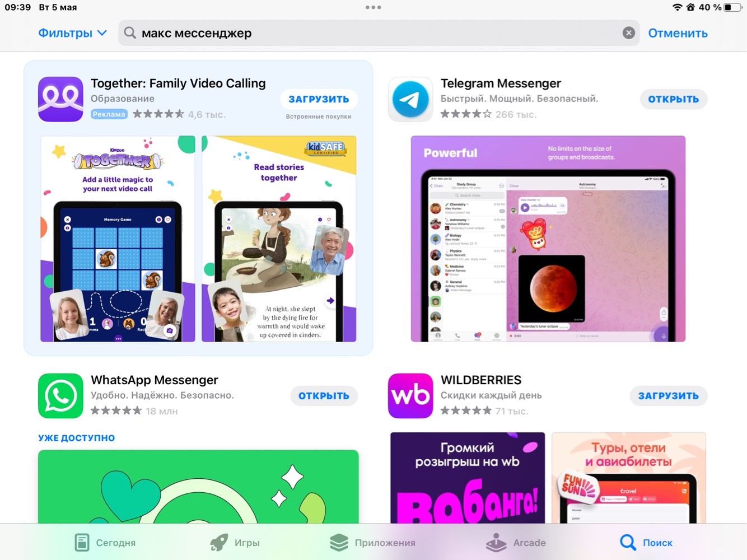Select the Telegram Messenger title
The width and height of the screenshot is (747, 560).
click(501, 83)
